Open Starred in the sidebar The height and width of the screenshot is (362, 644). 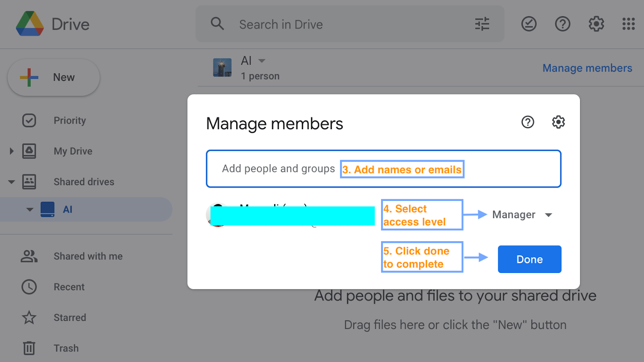(x=70, y=317)
